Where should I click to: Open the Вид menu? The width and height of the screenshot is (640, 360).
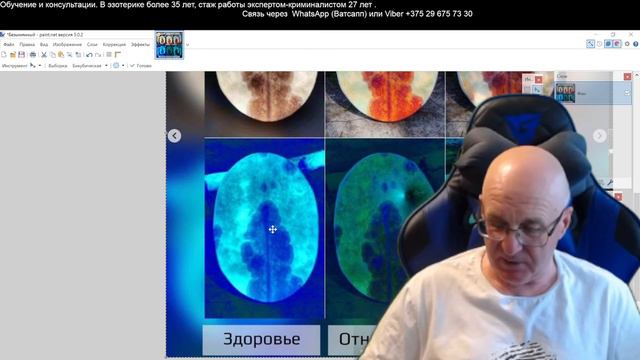(44, 44)
